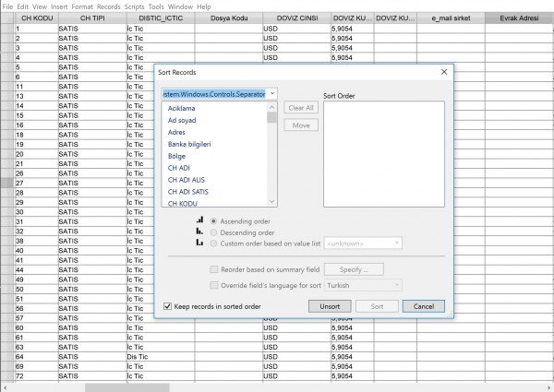Click the custom order bar icon
Image resolution: width=554 pixels, height=392 pixels.
pyautogui.click(x=200, y=243)
